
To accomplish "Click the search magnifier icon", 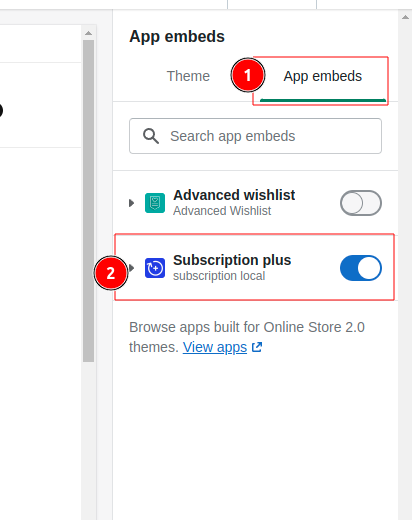I will coord(151,136).
